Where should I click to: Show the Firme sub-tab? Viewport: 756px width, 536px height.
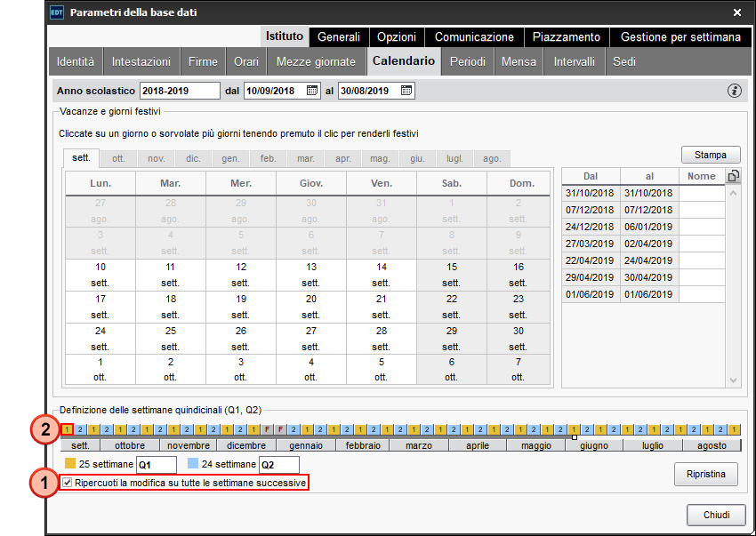click(x=203, y=61)
